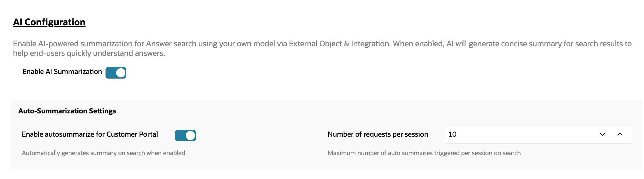
Task: Disable autosummarize for Customer Portal switch
Action: [185, 136]
